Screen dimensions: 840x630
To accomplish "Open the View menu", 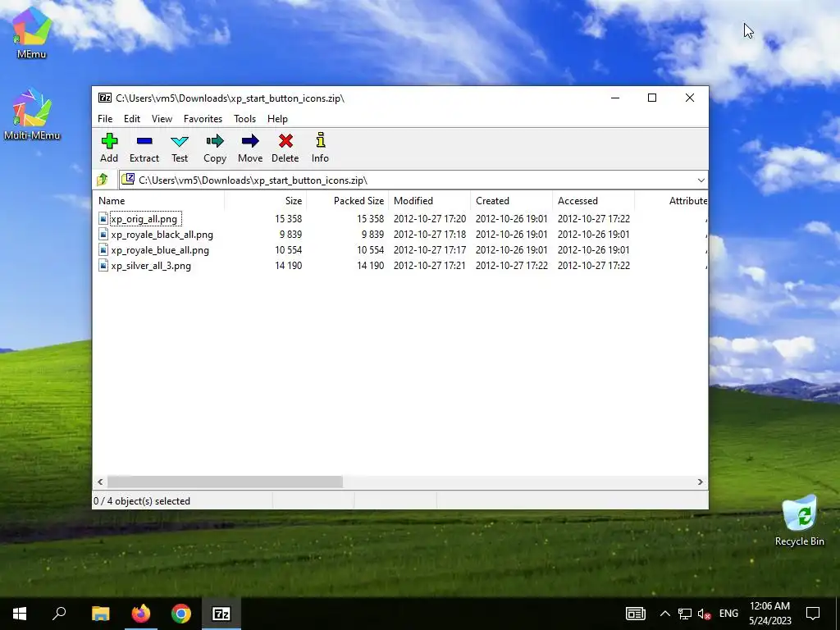I will point(162,119).
